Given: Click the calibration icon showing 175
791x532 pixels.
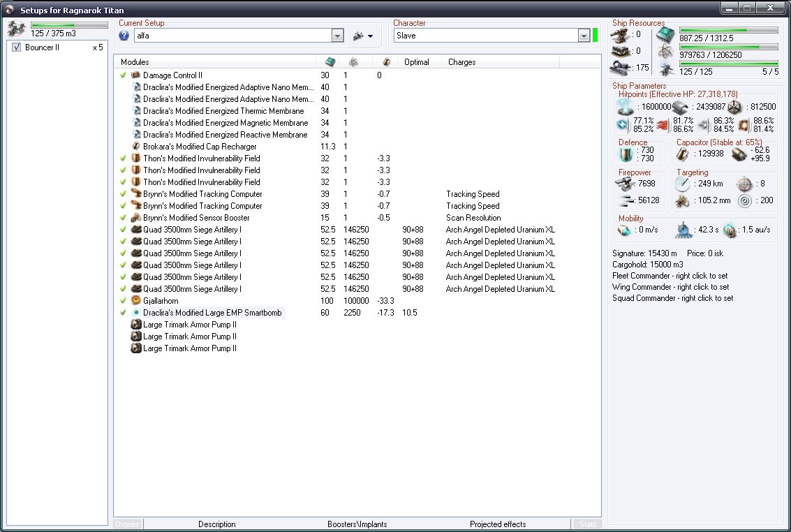Looking at the screenshot, I should 620,67.
